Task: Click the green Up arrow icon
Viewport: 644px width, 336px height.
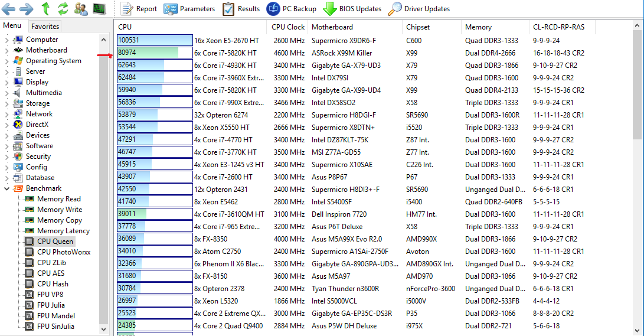Action: click(45, 8)
